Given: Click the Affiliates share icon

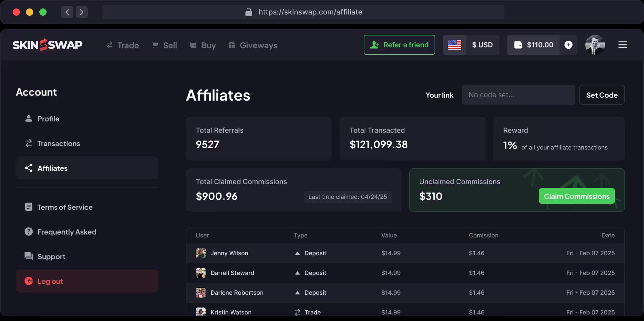Looking at the screenshot, I should click(29, 168).
